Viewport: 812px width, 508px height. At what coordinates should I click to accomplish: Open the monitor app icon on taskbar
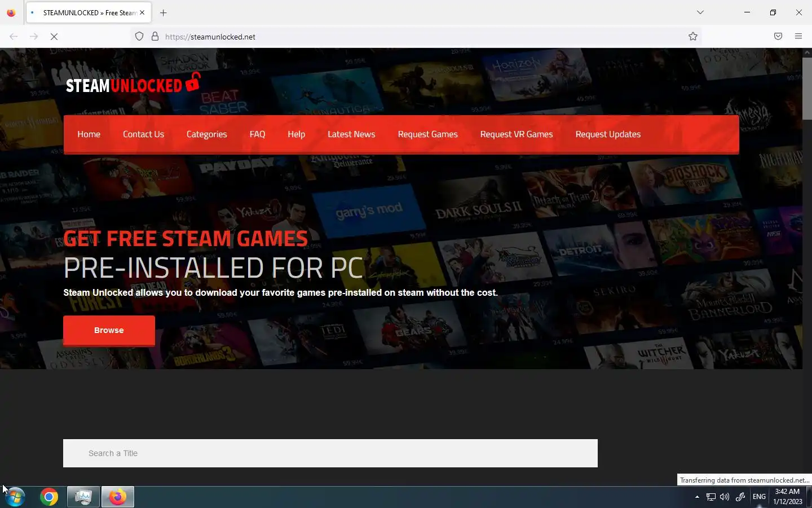point(83,497)
